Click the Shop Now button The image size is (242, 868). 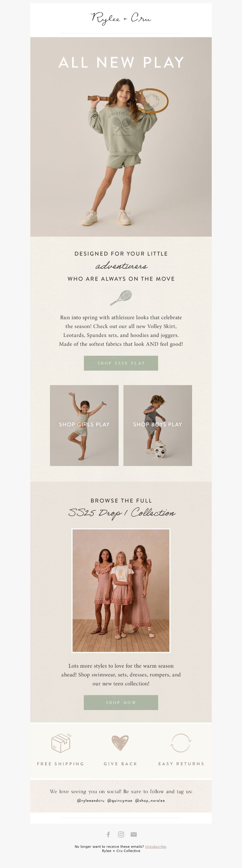pos(121,703)
